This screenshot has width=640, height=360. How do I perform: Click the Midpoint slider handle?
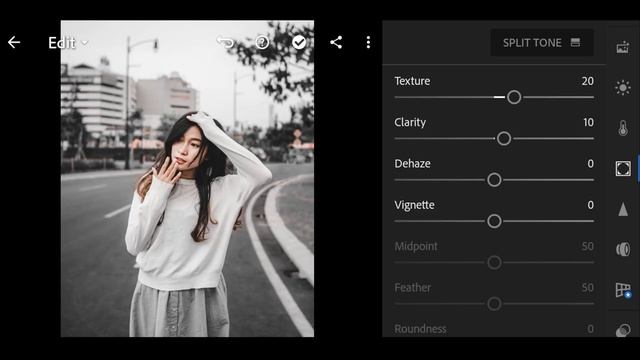pyautogui.click(x=494, y=262)
